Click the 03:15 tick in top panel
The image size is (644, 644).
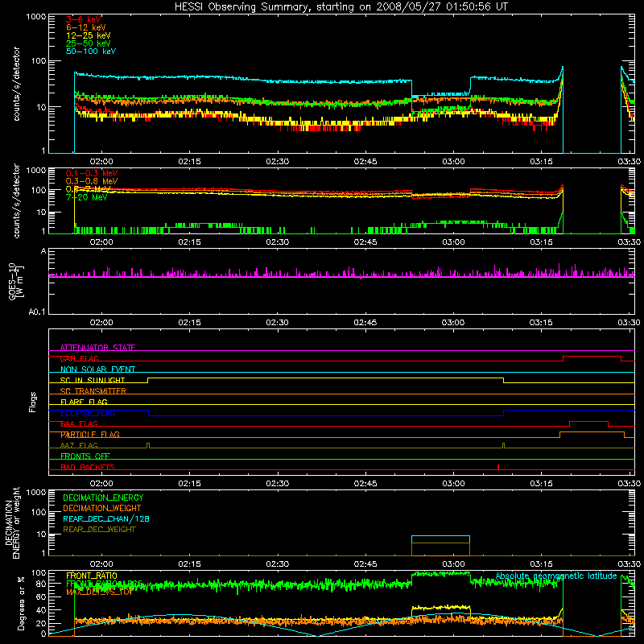[x=541, y=162]
